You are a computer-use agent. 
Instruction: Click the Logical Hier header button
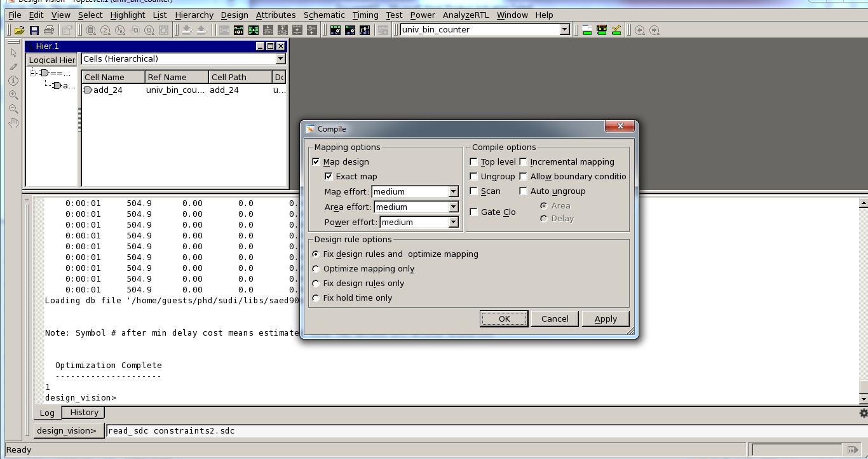tap(52, 60)
